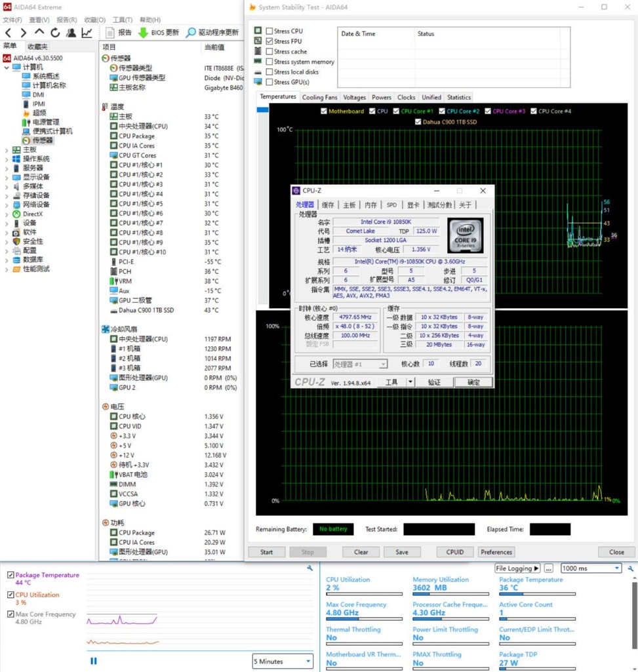Select 系统概述 in the AIDA64 tree
The height and width of the screenshot is (672, 638).
46,76
